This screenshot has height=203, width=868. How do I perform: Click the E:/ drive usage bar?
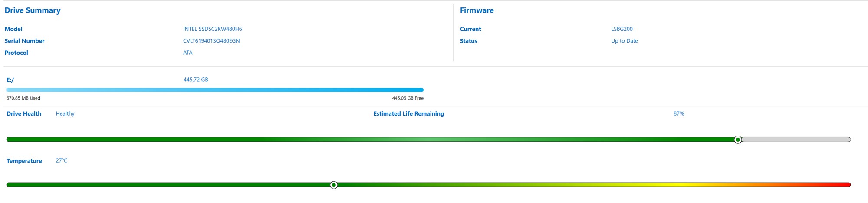coord(215,90)
